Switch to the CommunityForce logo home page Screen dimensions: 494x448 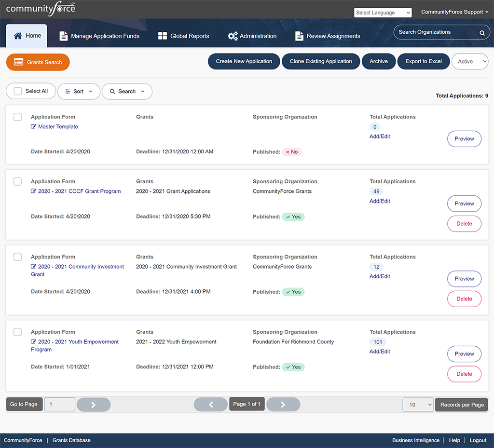[40, 8]
